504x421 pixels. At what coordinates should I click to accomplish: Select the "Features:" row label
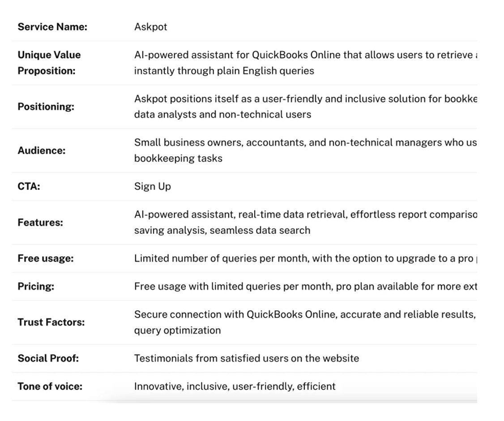[x=40, y=222]
